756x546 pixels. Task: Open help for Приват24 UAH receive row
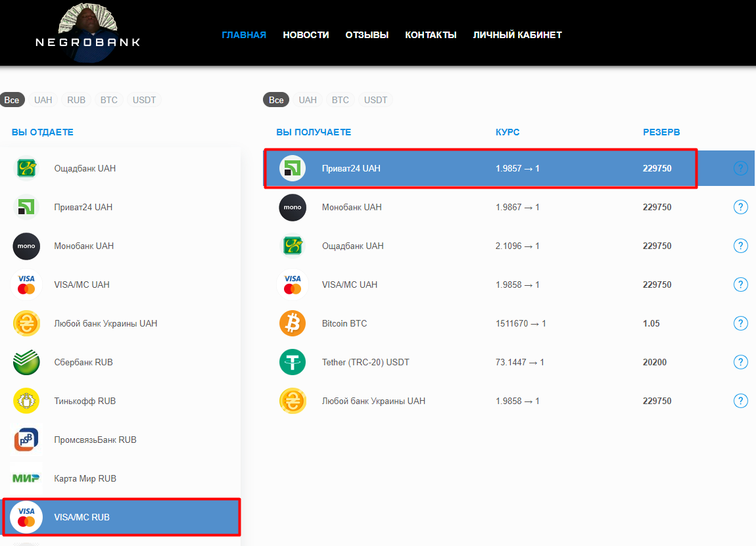[741, 168]
